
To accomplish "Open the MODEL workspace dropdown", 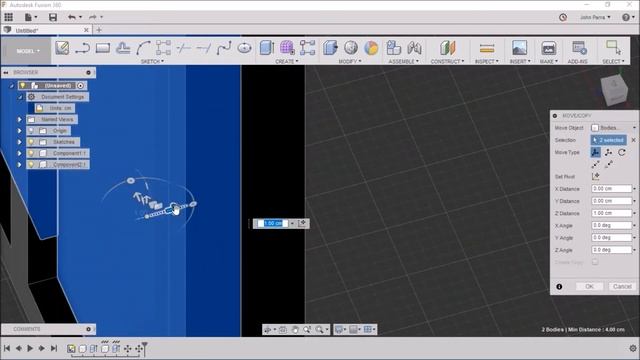I will 28,51.
